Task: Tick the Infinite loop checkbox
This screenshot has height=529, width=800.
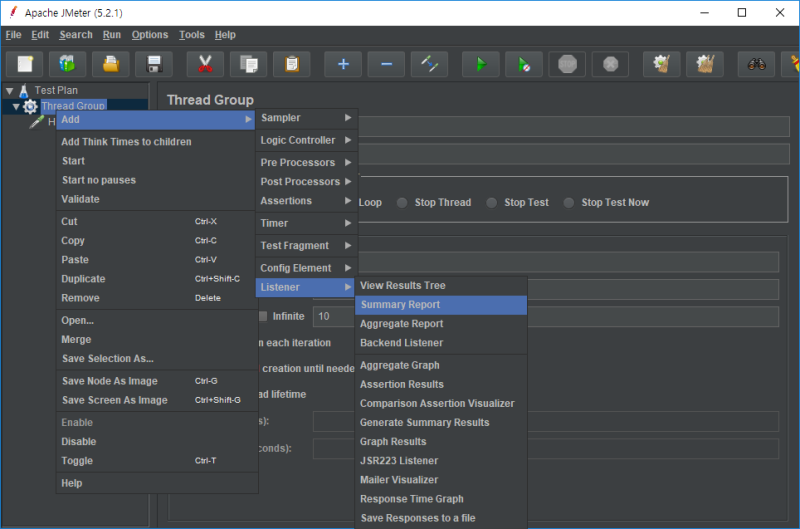Action: pos(263,316)
